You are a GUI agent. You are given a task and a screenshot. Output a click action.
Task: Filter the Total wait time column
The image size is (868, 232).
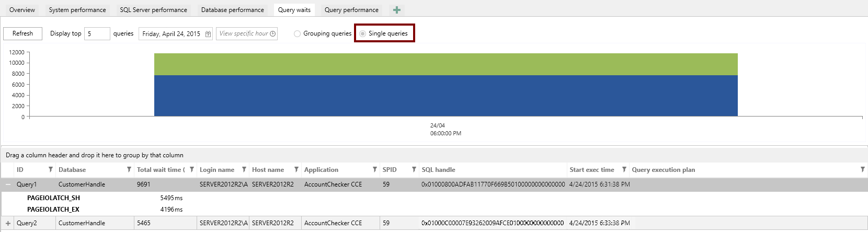tap(192, 170)
